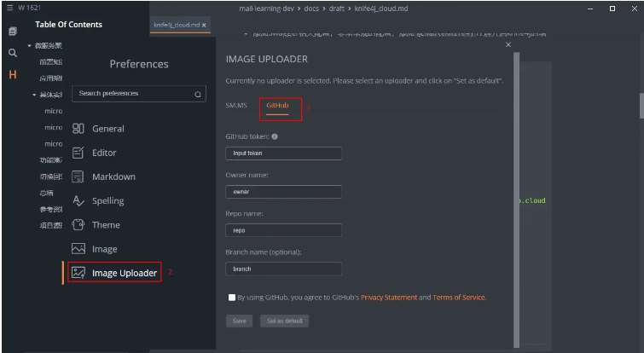Click the preferences panel vertical scrollbar
644x353 pixels.
(x=516, y=200)
